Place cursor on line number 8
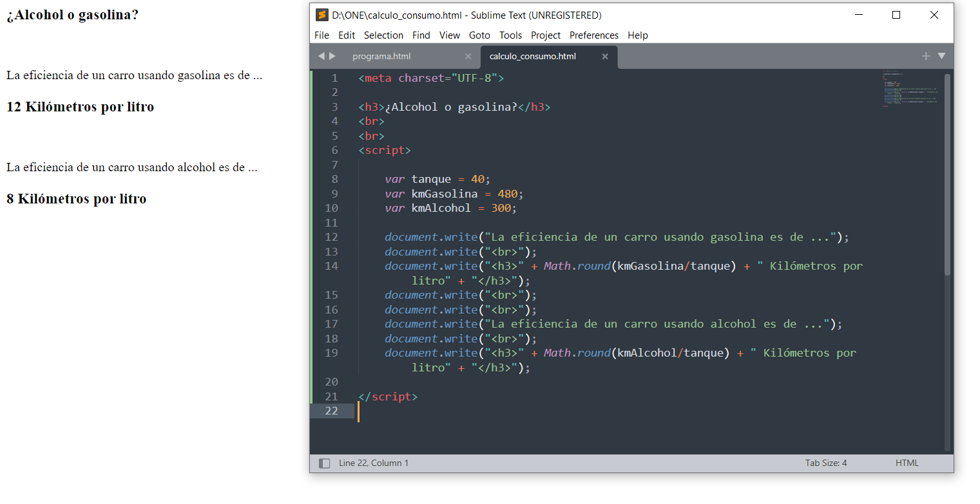Viewport: 980px width, 504px height. tap(334, 180)
